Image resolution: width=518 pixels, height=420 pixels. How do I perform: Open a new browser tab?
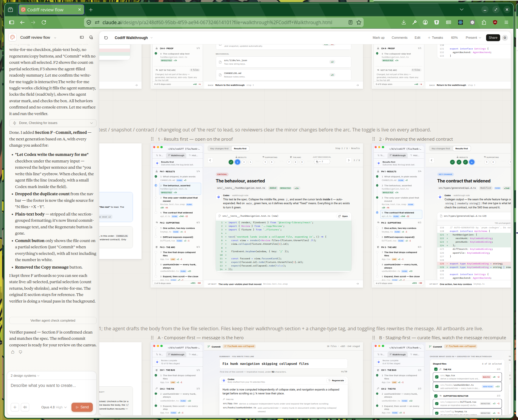(x=91, y=10)
